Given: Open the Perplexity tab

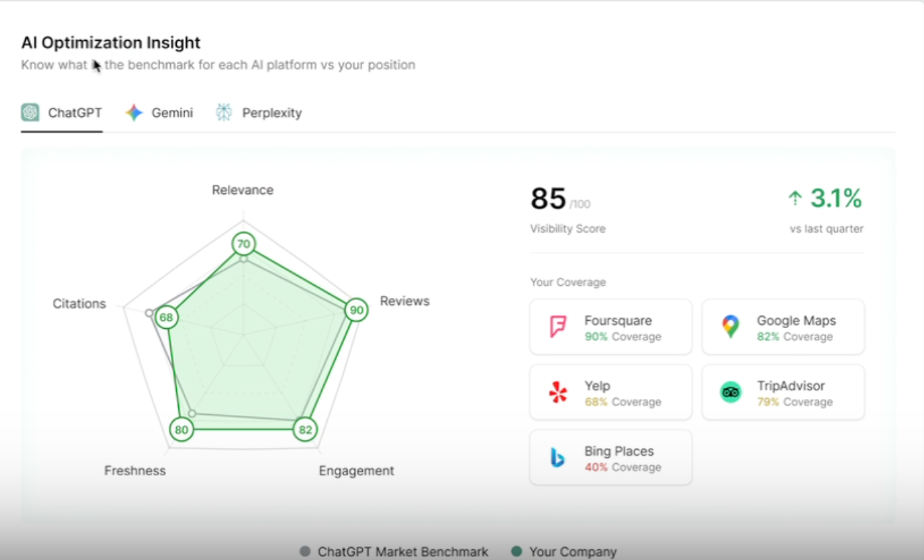Looking at the screenshot, I should pos(272,113).
